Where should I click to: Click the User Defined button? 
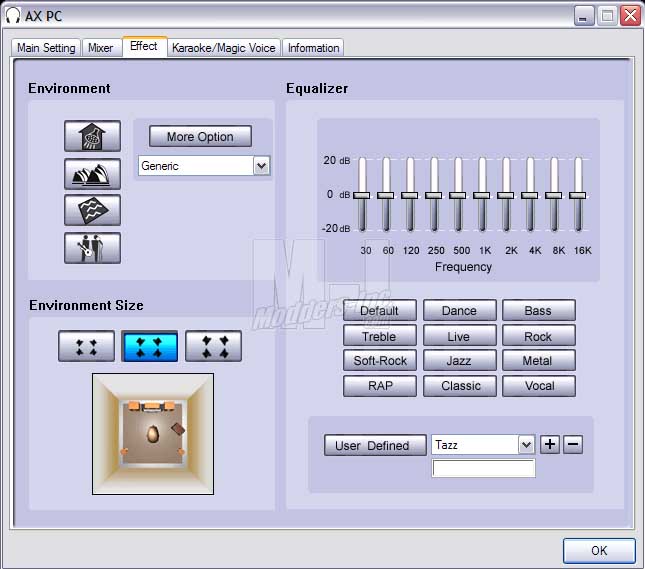375,445
